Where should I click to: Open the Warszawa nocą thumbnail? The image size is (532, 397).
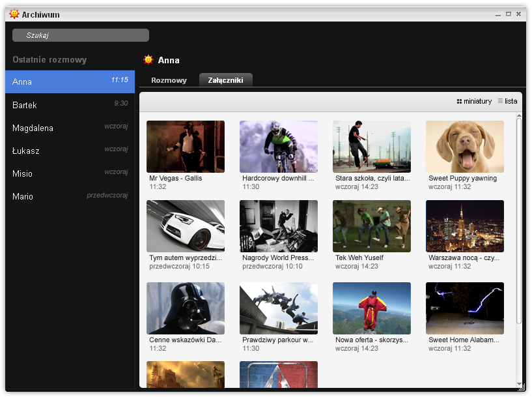pyautogui.click(x=465, y=226)
